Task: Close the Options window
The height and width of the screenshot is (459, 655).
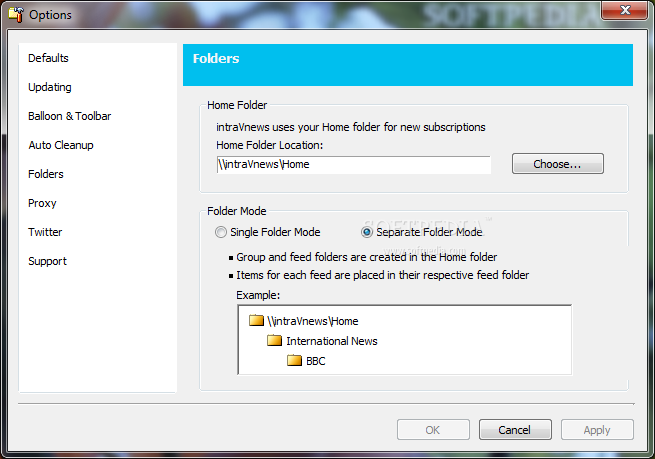Action: [625, 10]
